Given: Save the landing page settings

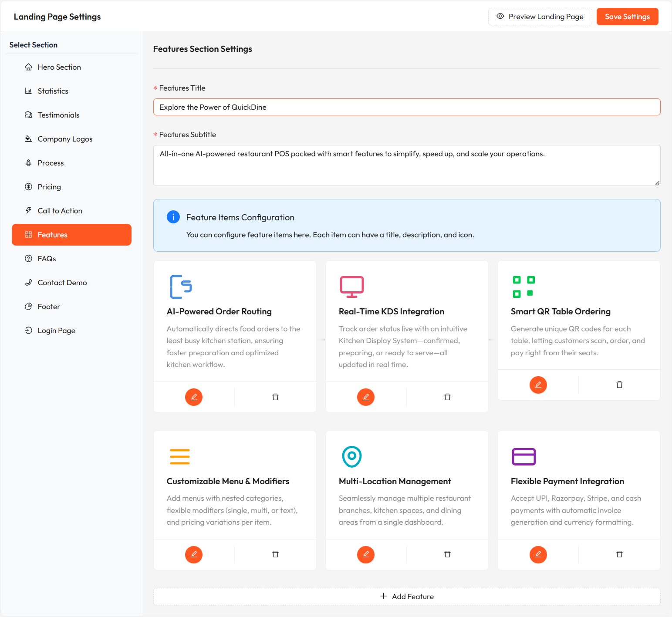Looking at the screenshot, I should pyautogui.click(x=627, y=17).
